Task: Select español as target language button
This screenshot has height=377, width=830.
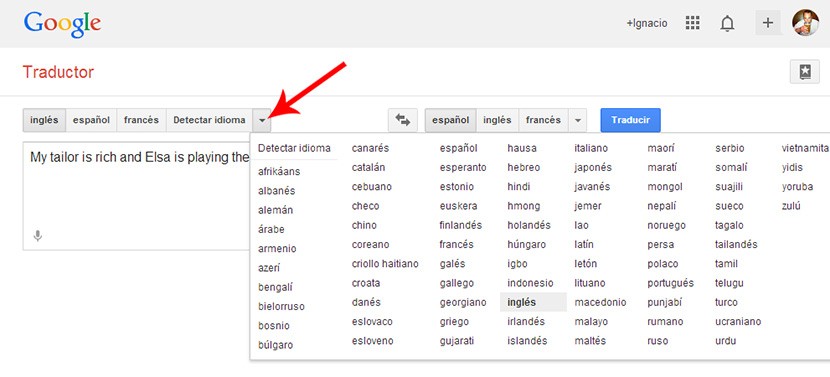Action: 450,120
